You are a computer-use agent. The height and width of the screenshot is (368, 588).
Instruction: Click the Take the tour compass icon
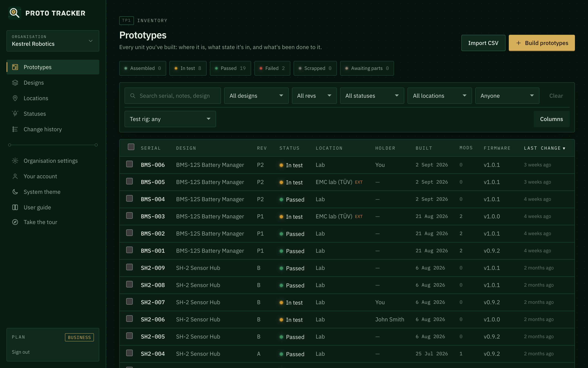pyautogui.click(x=15, y=222)
